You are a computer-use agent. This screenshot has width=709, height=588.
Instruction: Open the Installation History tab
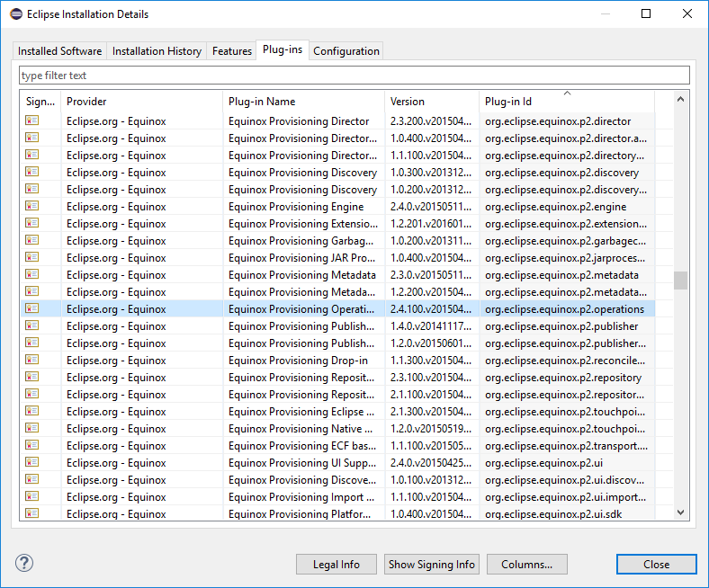pos(157,51)
